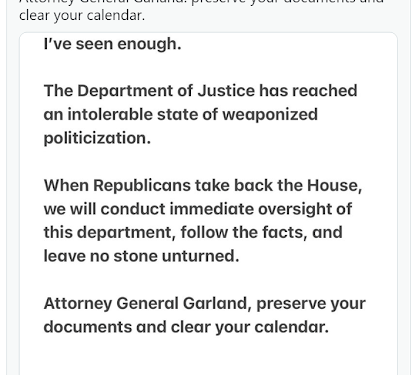
Task: Click 'When Republicans take back the House,' line
Action: pos(203,185)
